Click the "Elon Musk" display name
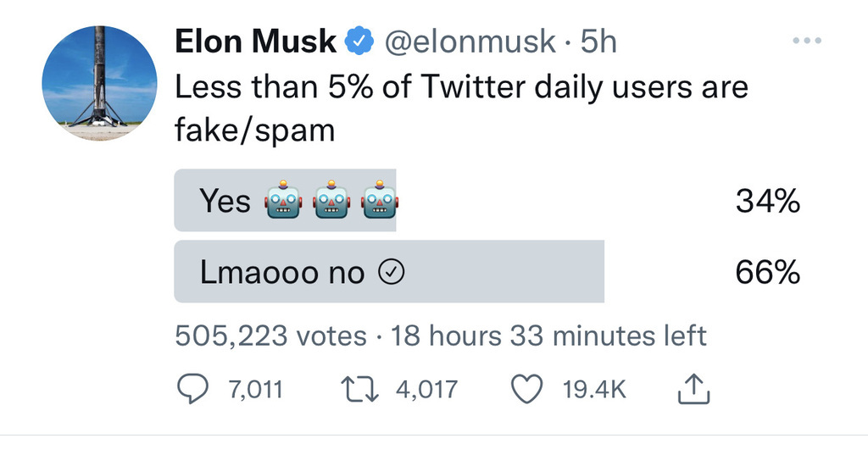This screenshot has width=868, height=455. [255, 42]
